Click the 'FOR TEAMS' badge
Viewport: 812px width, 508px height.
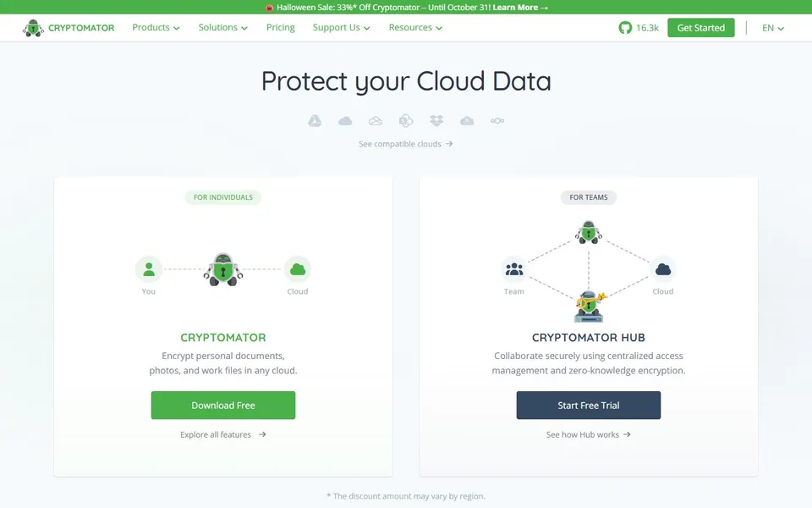pos(589,197)
